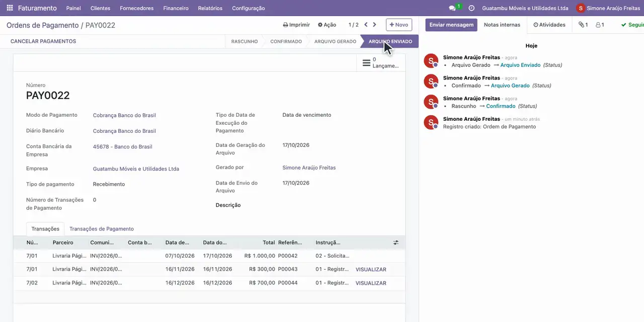Open the Fornecedores menu

click(137, 8)
